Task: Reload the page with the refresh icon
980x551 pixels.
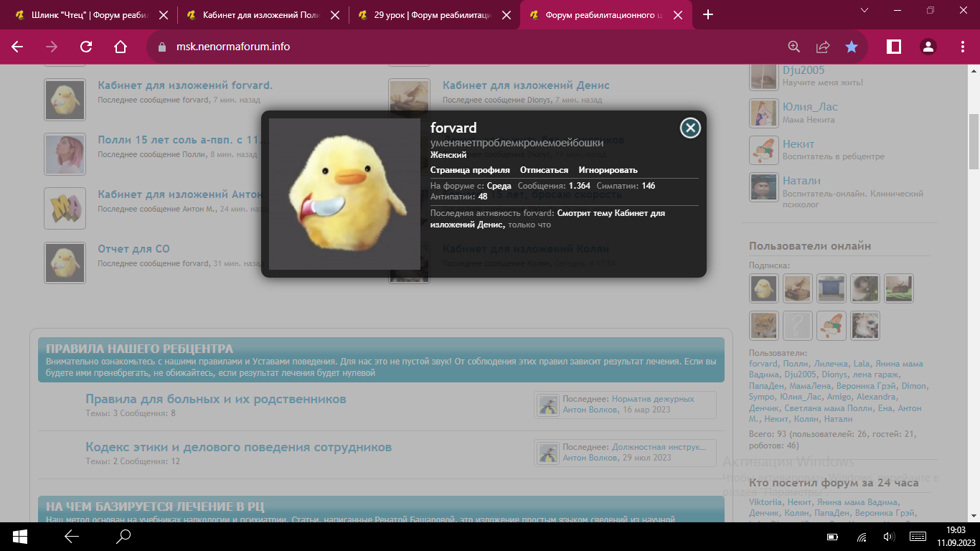Action: coord(86,47)
